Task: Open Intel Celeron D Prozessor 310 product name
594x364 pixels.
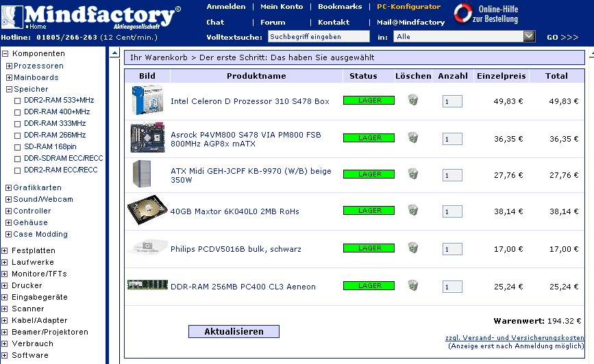Action: pos(250,101)
